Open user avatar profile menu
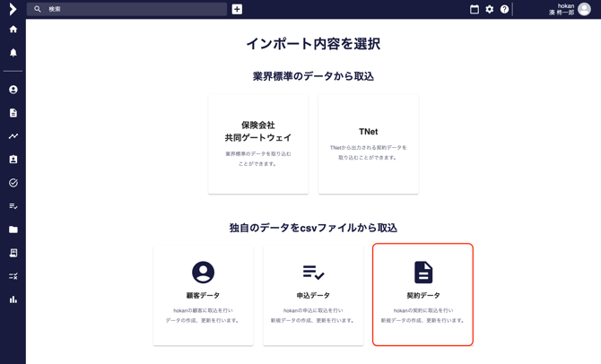601x364 pixels. click(x=584, y=9)
